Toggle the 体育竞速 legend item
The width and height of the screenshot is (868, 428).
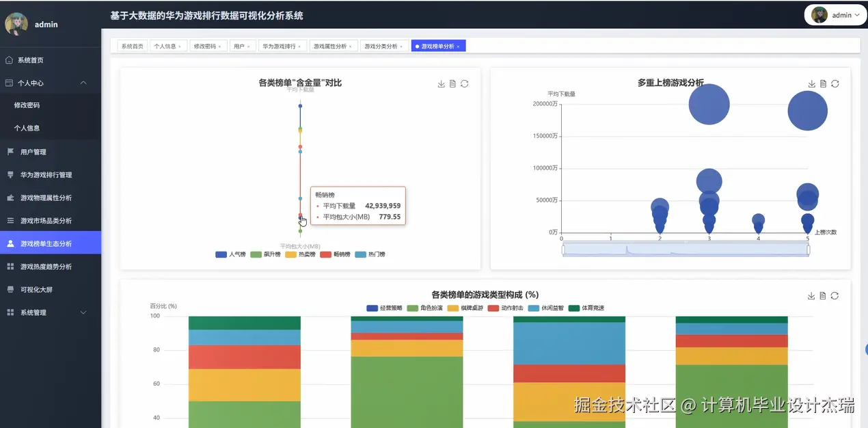586,308
